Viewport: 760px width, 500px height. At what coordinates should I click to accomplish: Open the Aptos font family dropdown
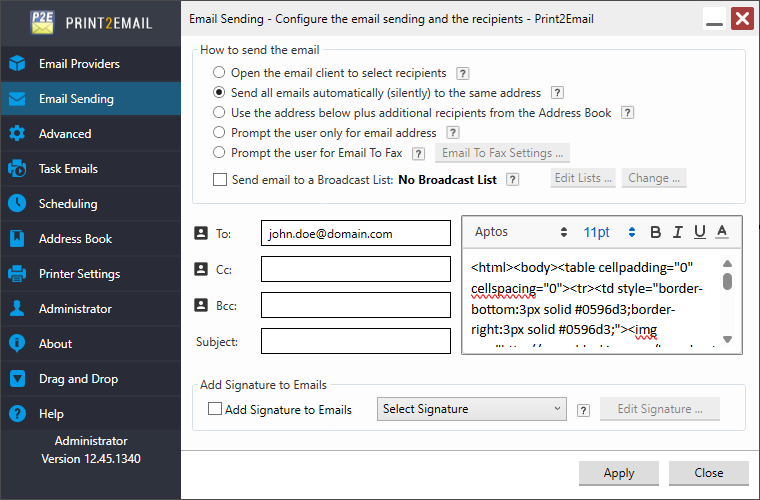click(519, 232)
